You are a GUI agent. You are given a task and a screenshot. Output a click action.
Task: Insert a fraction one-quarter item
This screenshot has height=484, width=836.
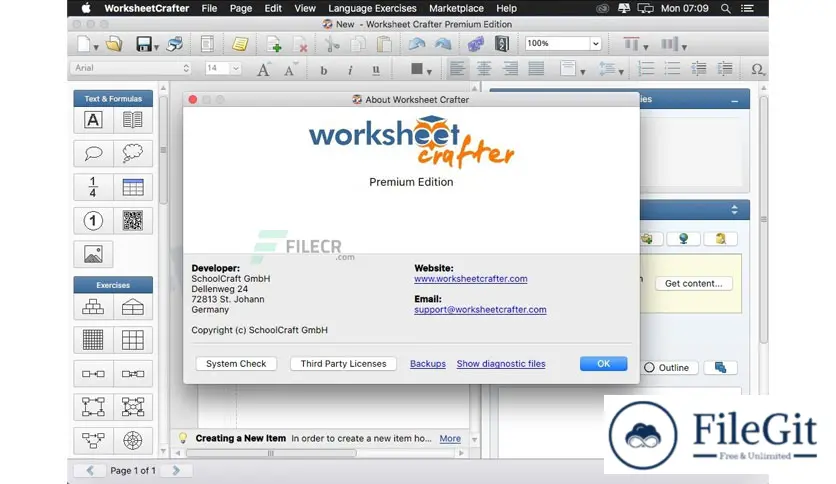point(93,187)
